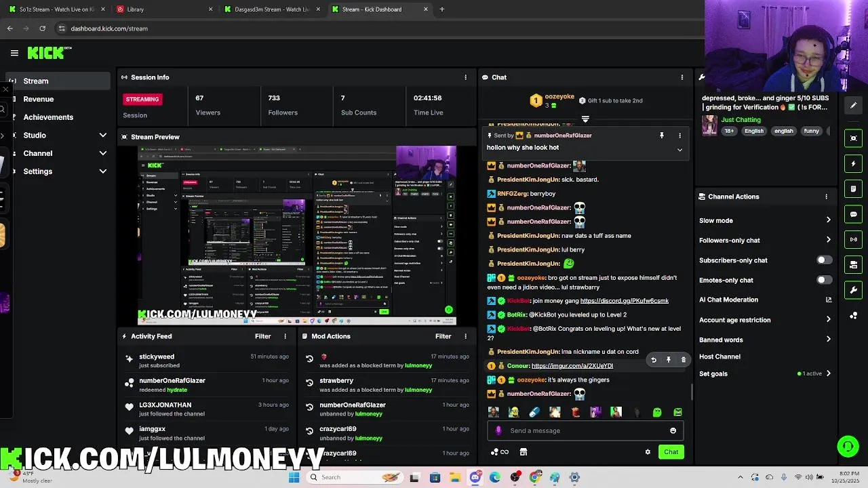The width and height of the screenshot is (868, 488).
Task: Click the broadcast signal icon in right toolbar
Action: tap(853, 239)
